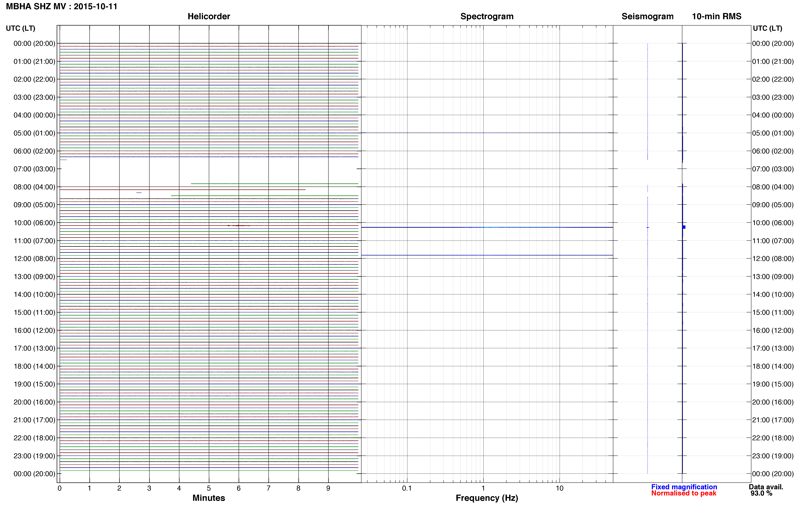
Task: Click helicorder-side time label '01:00 (21:00)'
Action: [x=34, y=62]
